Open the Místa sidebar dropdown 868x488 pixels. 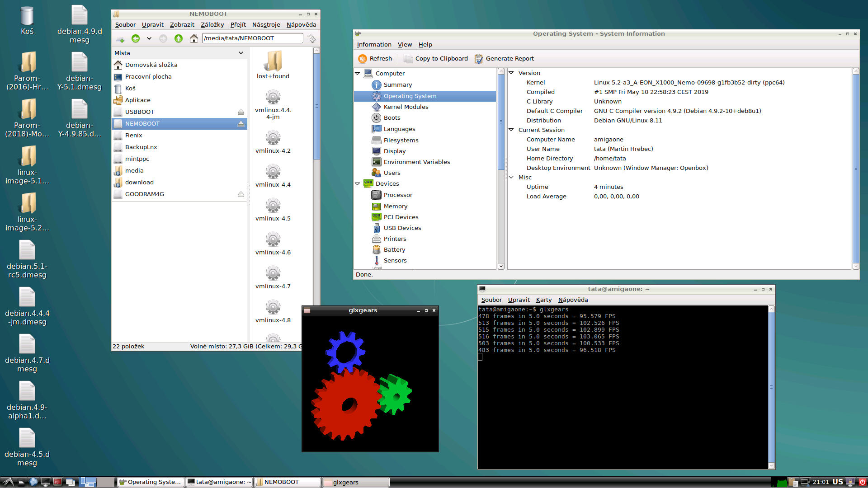click(x=241, y=53)
